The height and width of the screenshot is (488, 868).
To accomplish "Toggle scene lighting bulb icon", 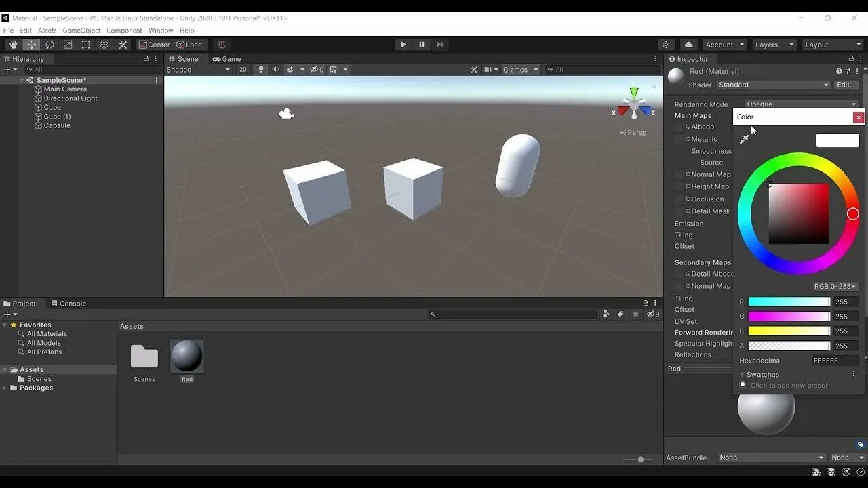I will click(x=261, y=70).
